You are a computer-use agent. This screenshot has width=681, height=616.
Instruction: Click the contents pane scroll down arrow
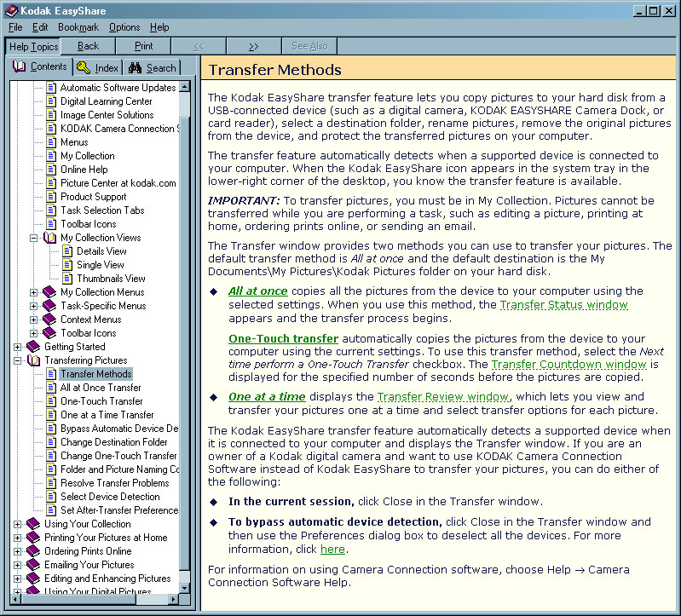186,588
